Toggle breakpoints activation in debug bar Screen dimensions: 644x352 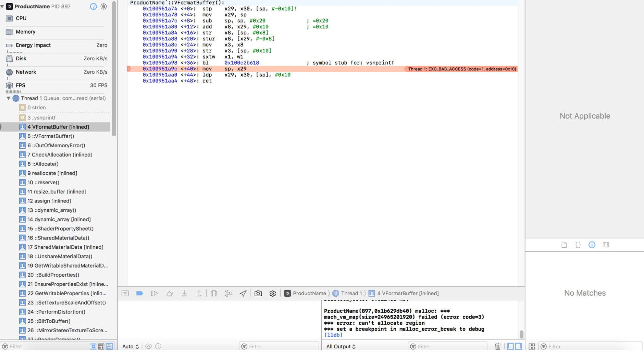click(x=139, y=293)
